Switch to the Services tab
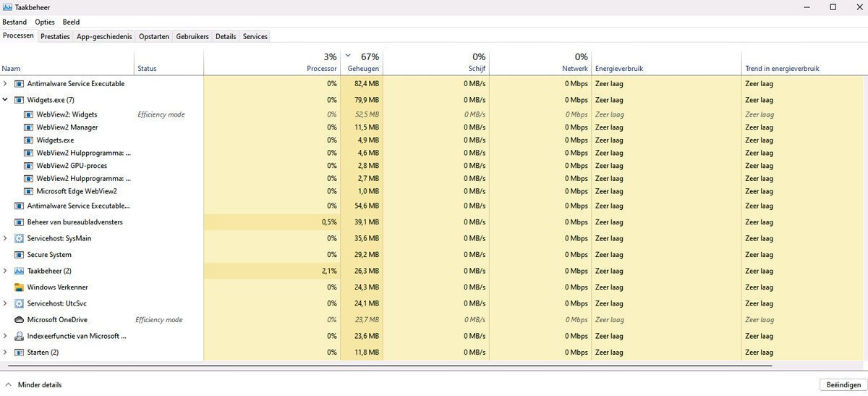868x396 pixels. coord(255,36)
